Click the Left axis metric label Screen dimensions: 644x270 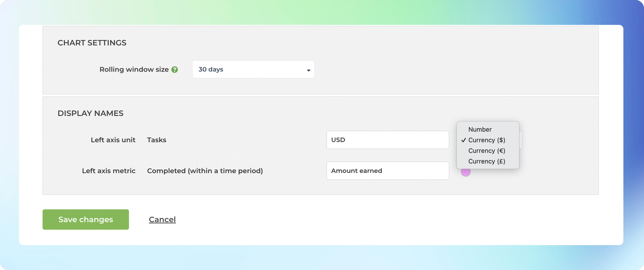click(x=109, y=171)
